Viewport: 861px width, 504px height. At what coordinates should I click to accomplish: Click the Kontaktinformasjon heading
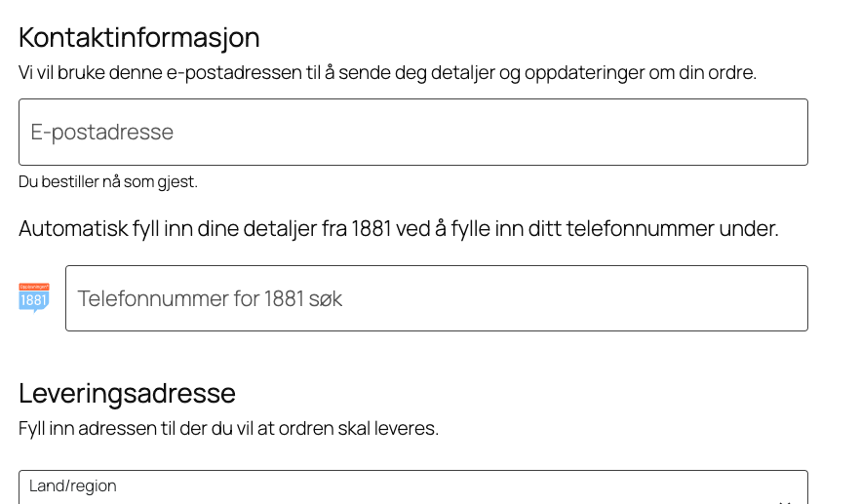(139, 38)
